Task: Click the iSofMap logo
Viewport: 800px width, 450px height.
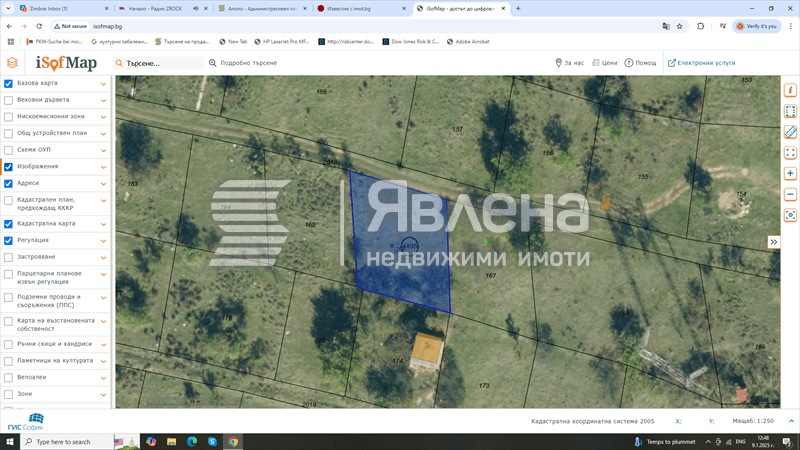Action: point(66,63)
